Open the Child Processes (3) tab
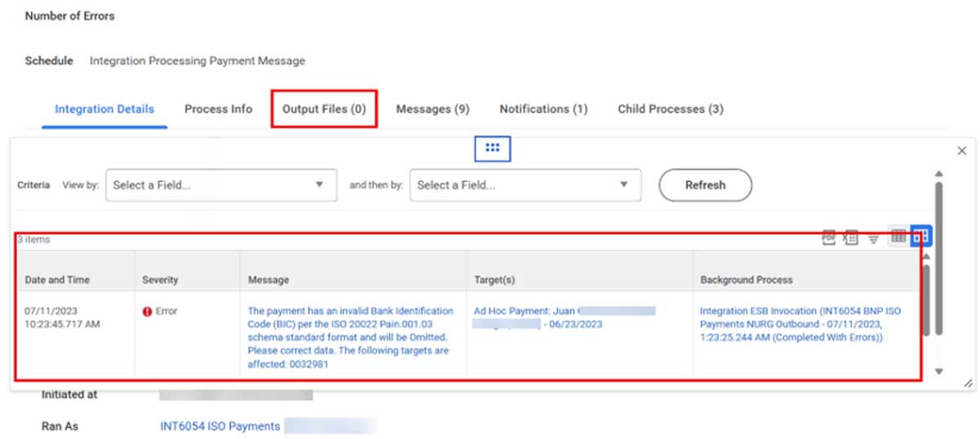980x439 pixels. coord(670,109)
